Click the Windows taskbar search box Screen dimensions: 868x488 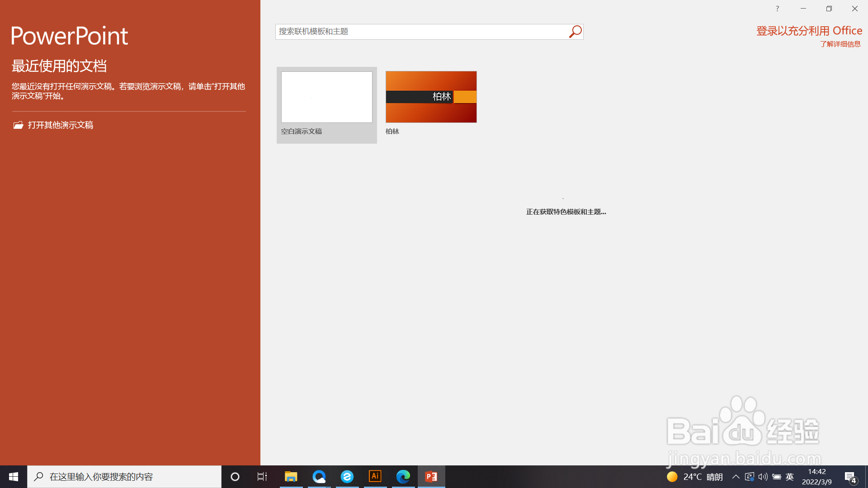pyautogui.click(x=124, y=477)
